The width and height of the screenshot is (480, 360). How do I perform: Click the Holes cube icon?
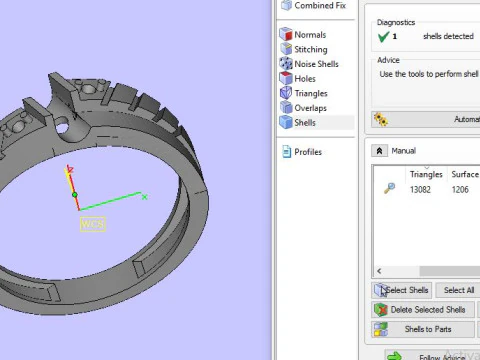286,78
